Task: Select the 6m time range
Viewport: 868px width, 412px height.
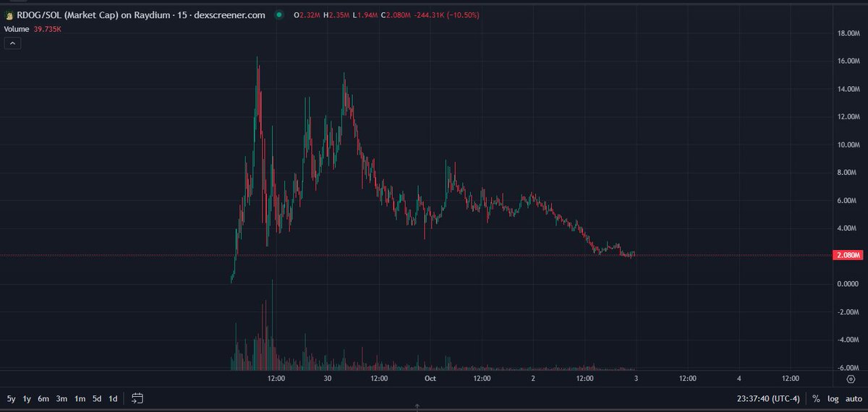Action: point(43,398)
